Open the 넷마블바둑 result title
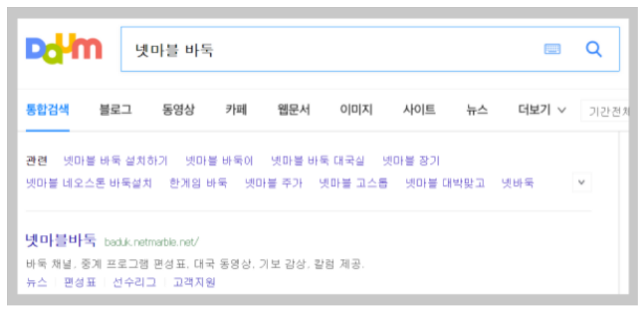This screenshot has height=311, width=644. [x=61, y=241]
